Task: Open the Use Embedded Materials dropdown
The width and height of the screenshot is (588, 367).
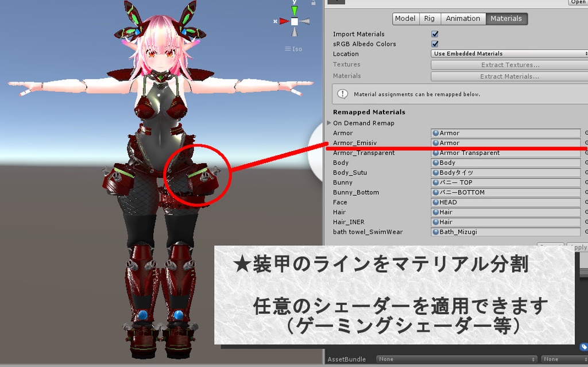Action: pyautogui.click(x=508, y=53)
